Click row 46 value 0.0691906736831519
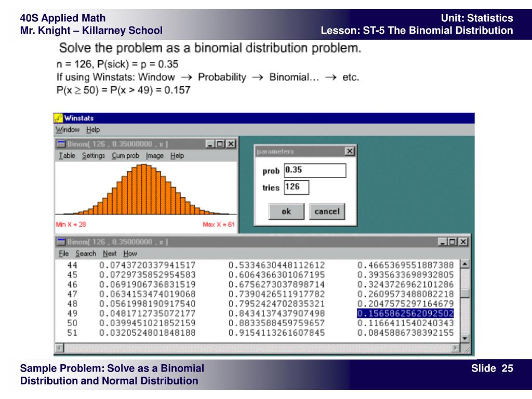Viewport: 532px width, 399px height. point(147,284)
